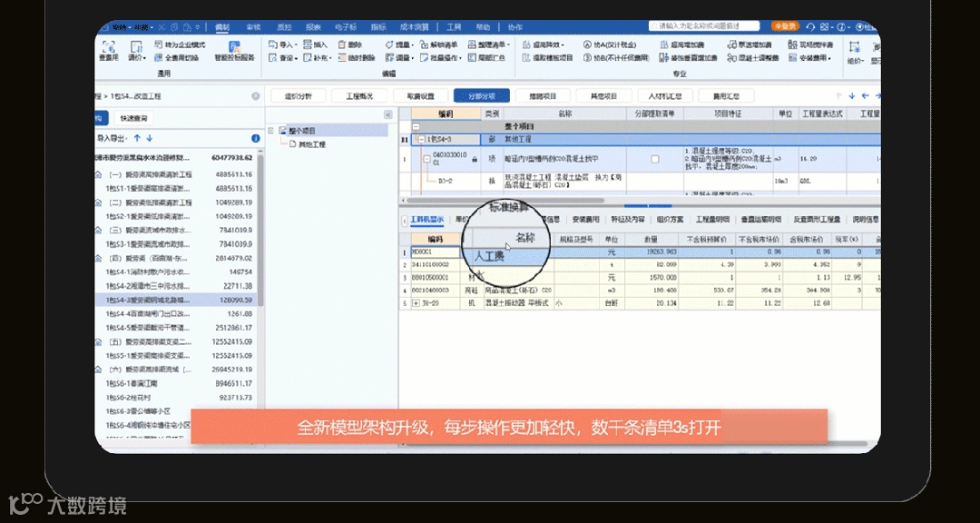Click the horizontal scrollbar under the bill table
Image resolution: width=980 pixels, height=523 pixels.
coord(505,201)
